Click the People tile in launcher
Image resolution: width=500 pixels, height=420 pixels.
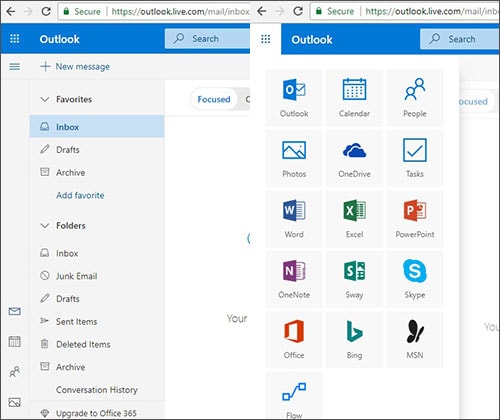[x=415, y=98]
